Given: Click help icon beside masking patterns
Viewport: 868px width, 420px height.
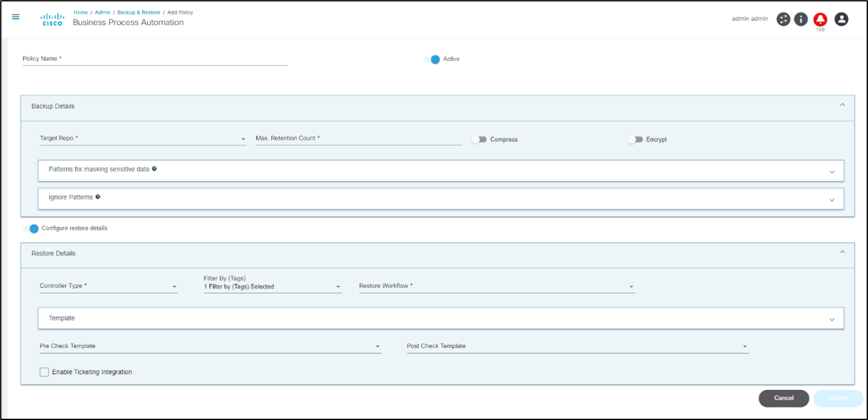Looking at the screenshot, I should pos(154,169).
